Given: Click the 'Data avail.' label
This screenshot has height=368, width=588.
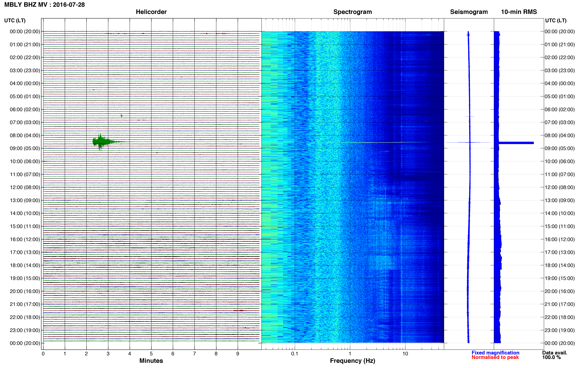Looking at the screenshot, I should (x=555, y=353).
